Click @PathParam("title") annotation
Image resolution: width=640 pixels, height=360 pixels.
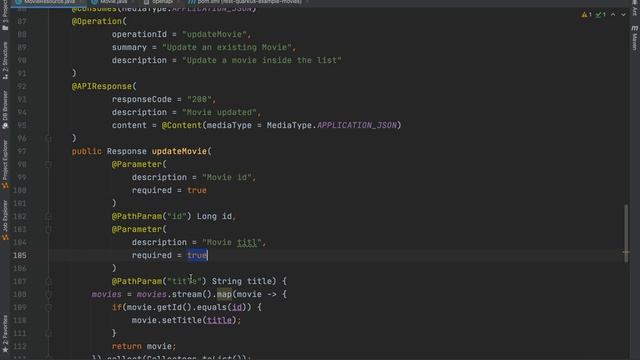click(x=159, y=281)
